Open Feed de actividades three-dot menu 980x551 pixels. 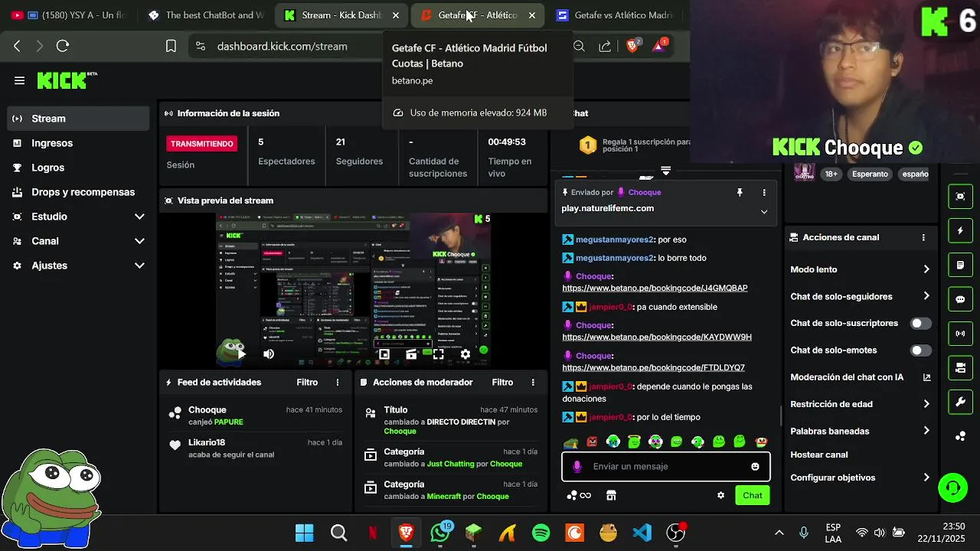click(x=338, y=382)
